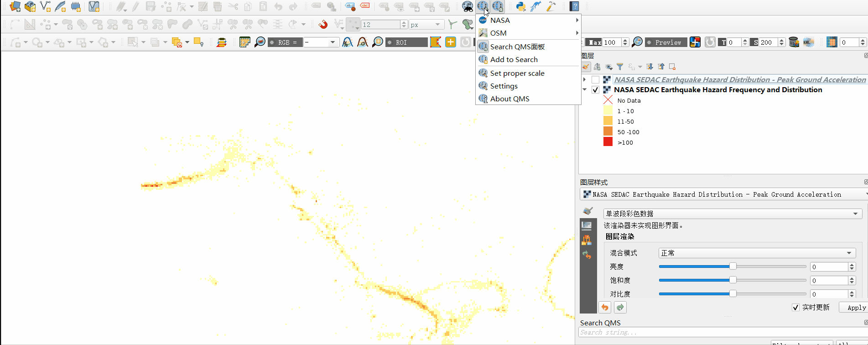
Task: Click the standard deviation stretch icon
Action: 363,42
